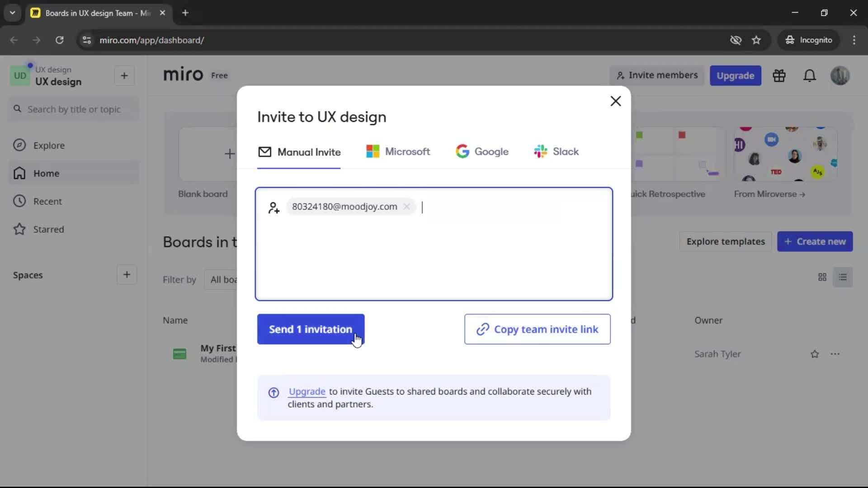Star the My First board row
This screenshot has height=488, width=868.
point(815,354)
